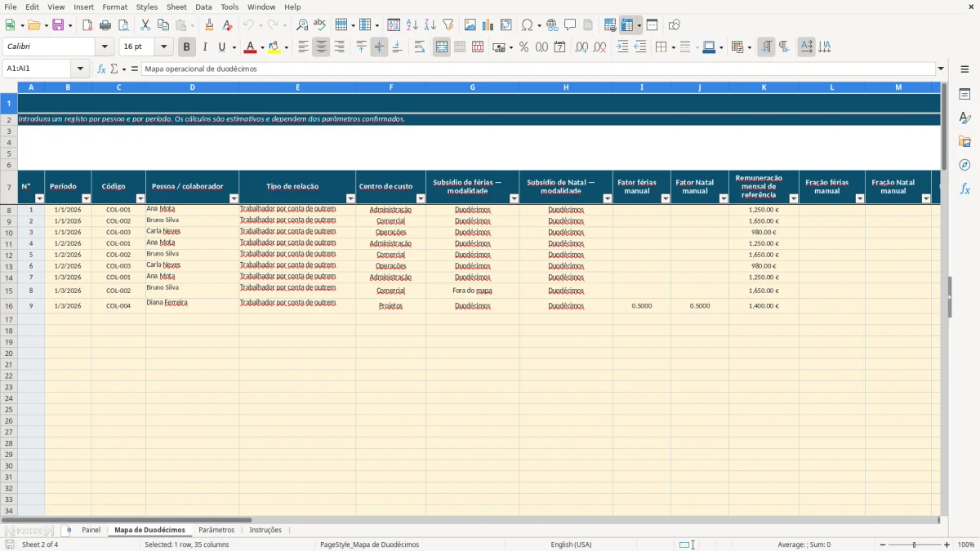Open the Calibri font name dropdown
The width and height of the screenshot is (980, 551).
105,47
